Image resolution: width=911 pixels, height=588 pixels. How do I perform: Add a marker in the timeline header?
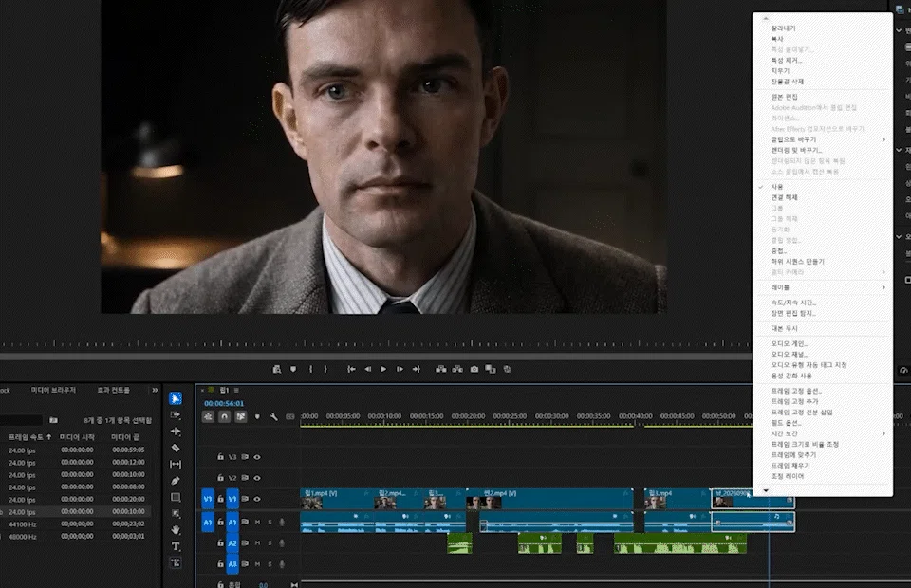[257, 416]
